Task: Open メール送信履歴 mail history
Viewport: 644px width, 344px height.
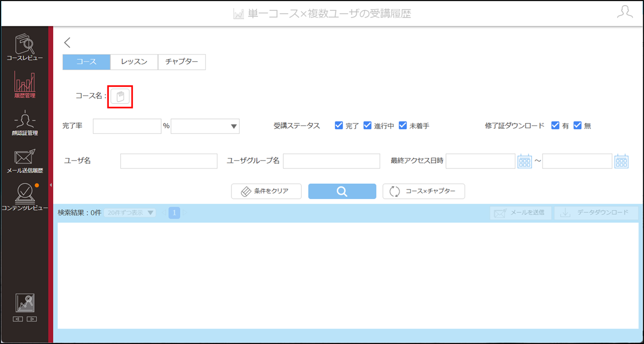Action: [25, 160]
